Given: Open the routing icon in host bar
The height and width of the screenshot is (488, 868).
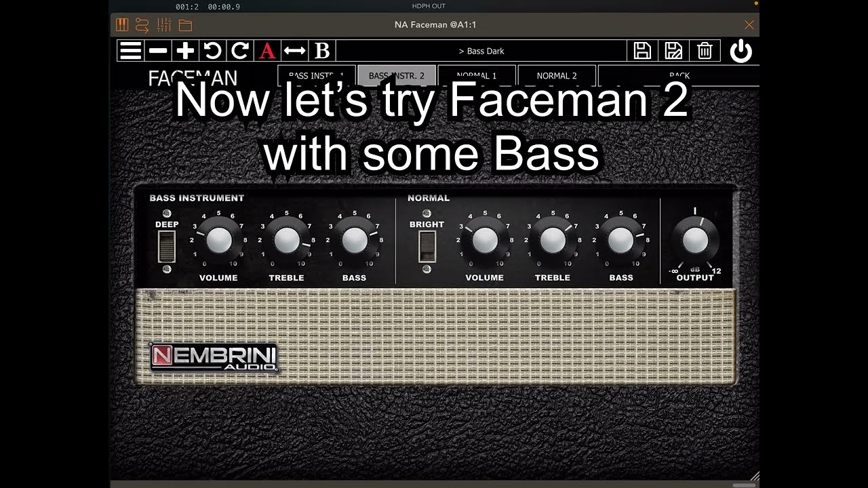Looking at the screenshot, I should click(142, 25).
